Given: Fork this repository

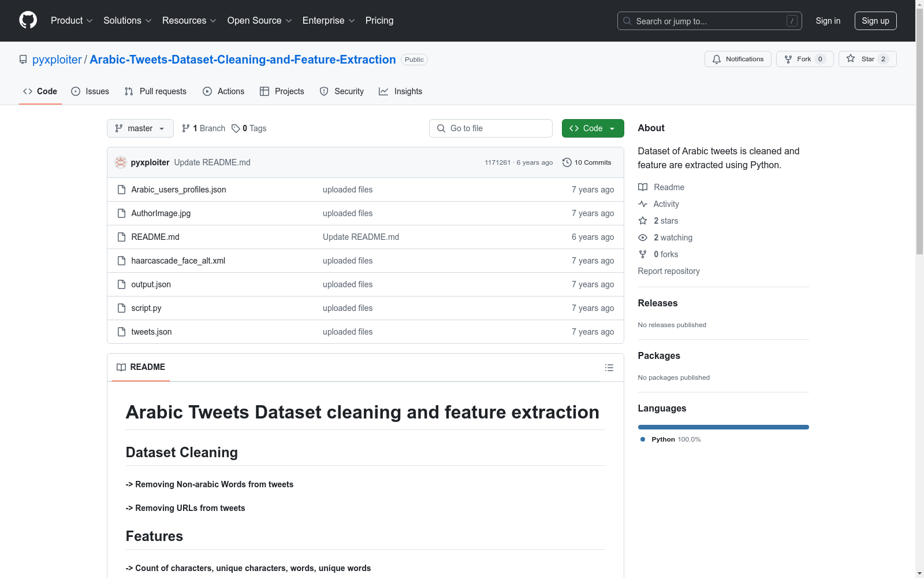Looking at the screenshot, I should [x=805, y=59].
